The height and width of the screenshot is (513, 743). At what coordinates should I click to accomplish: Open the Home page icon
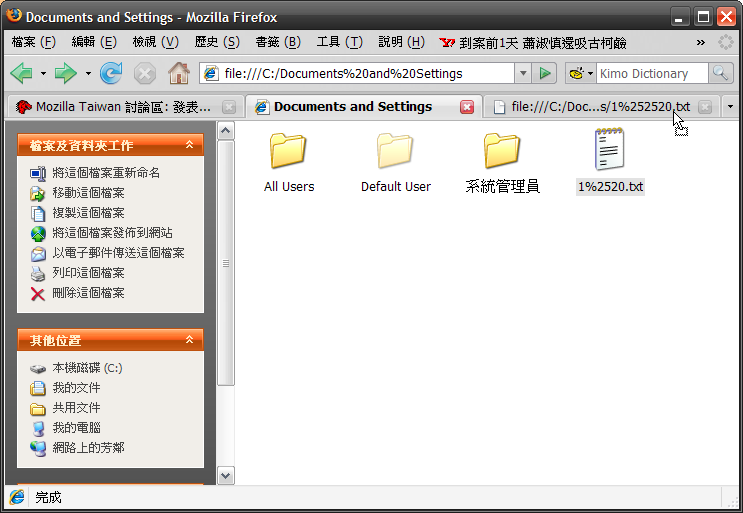179,73
